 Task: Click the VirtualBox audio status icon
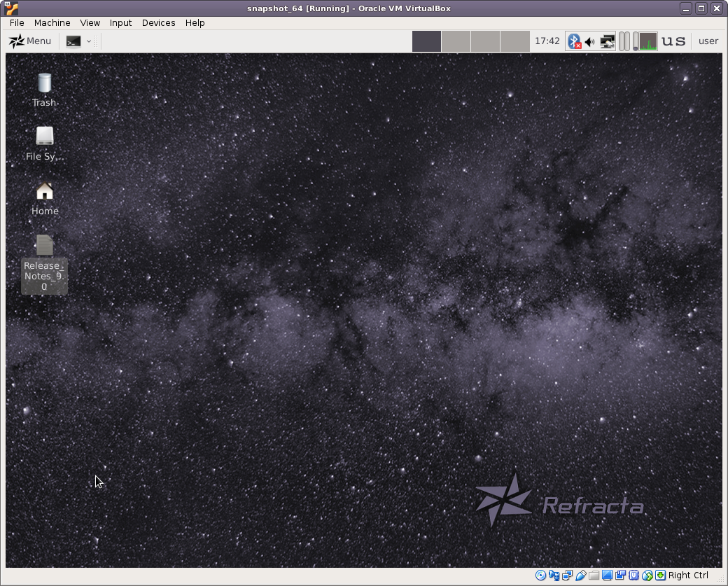[x=554, y=575]
